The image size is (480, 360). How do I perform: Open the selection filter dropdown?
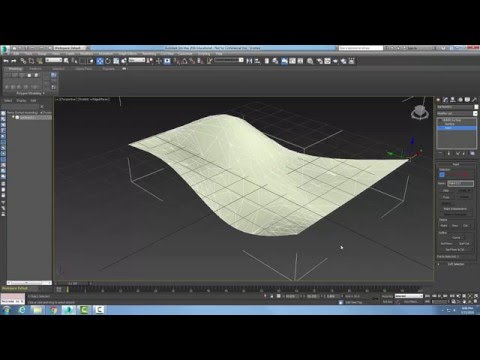(x=54, y=60)
